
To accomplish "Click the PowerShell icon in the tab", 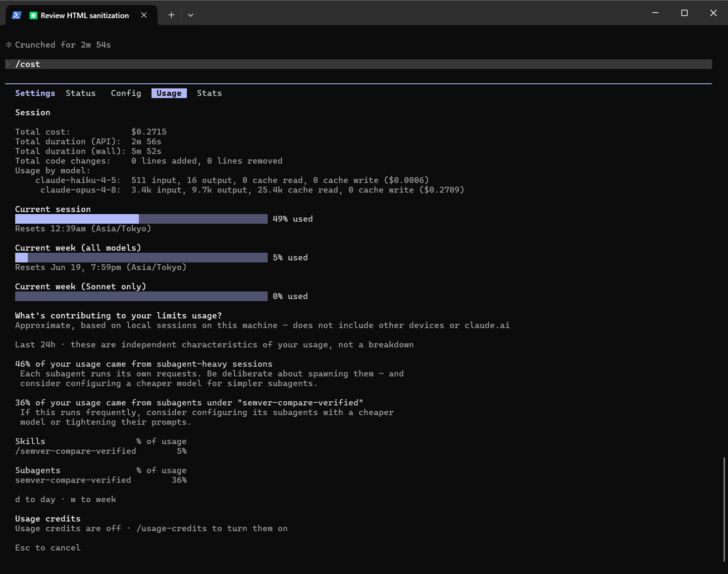I will pos(16,15).
